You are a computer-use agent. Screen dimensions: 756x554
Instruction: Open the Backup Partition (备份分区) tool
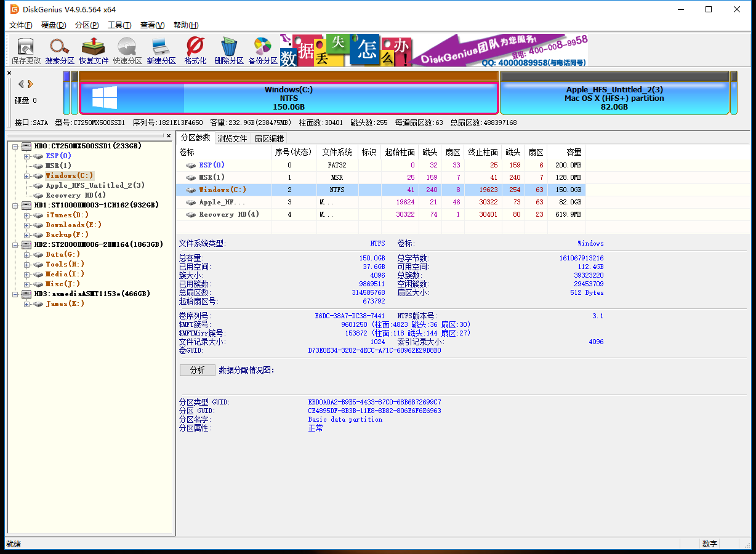[x=263, y=50]
